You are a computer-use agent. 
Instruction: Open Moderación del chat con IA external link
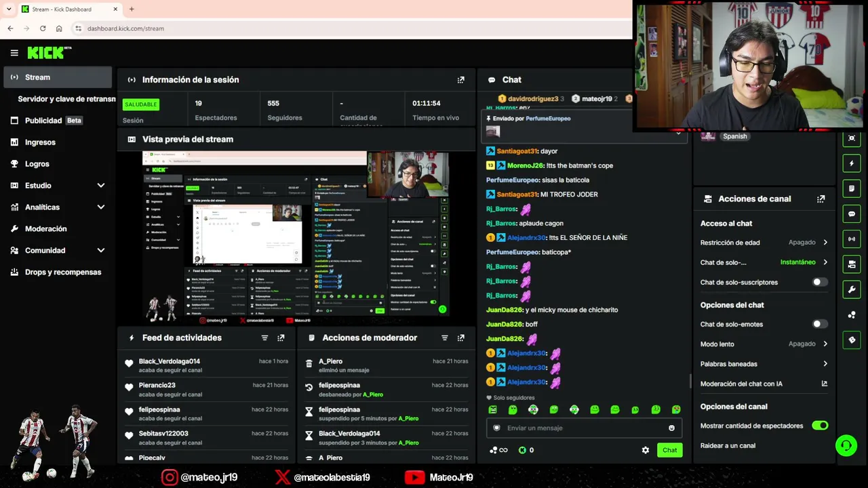pos(825,384)
